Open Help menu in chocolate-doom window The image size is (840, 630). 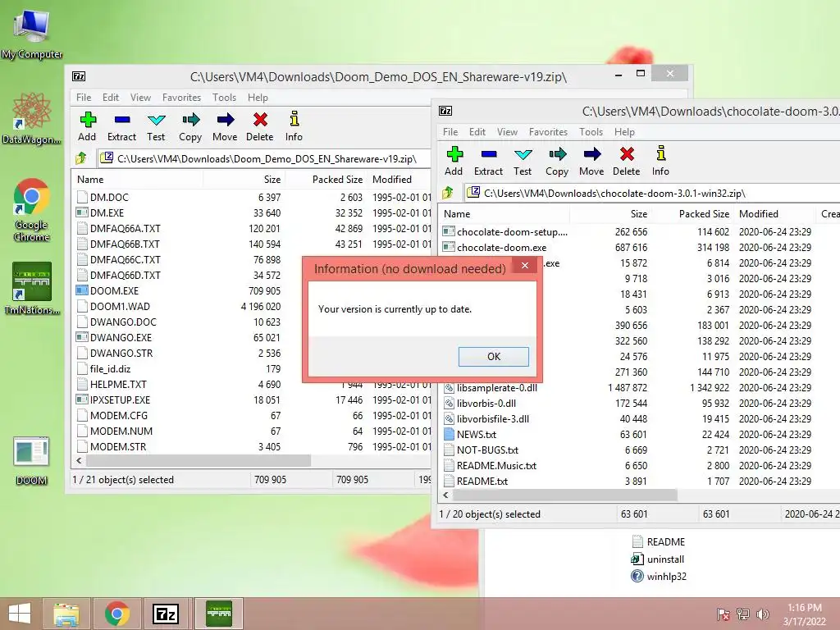pos(624,132)
